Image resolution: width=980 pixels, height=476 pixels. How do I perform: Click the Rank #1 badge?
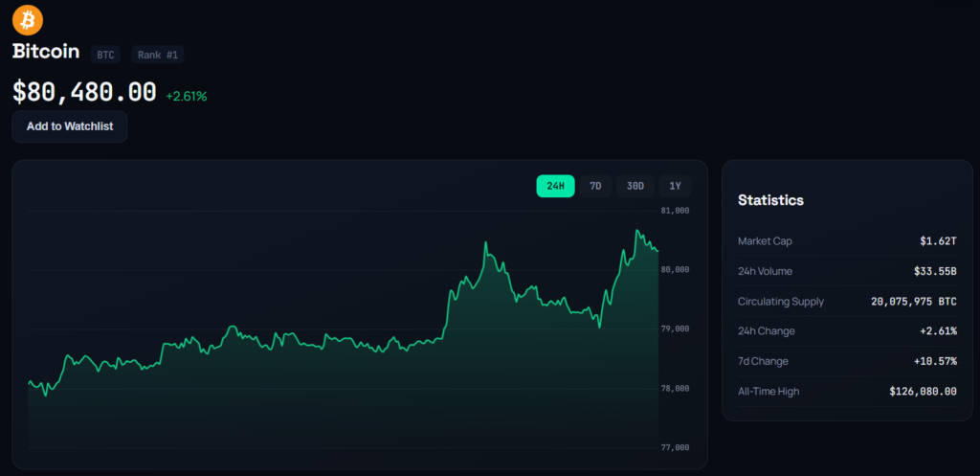coord(158,55)
